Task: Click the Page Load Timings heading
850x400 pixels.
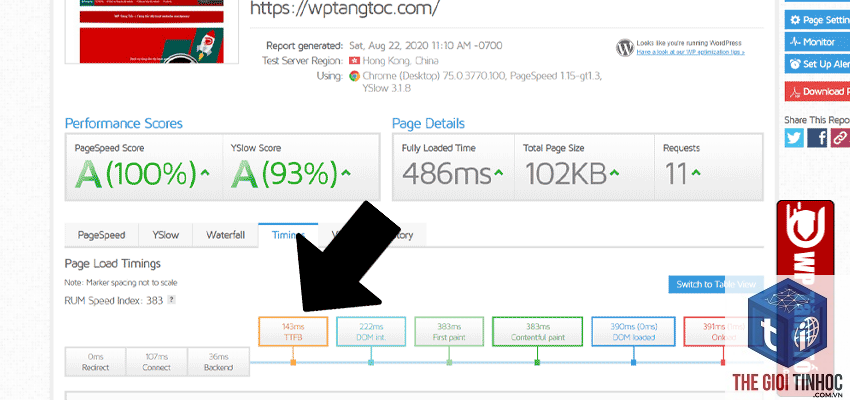Action: point(113,264)
